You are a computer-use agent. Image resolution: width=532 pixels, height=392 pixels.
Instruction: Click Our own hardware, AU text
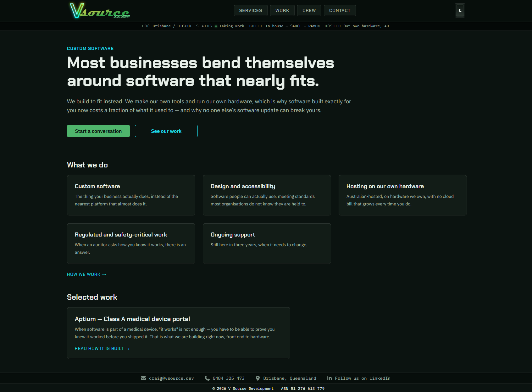click(366, 26)
